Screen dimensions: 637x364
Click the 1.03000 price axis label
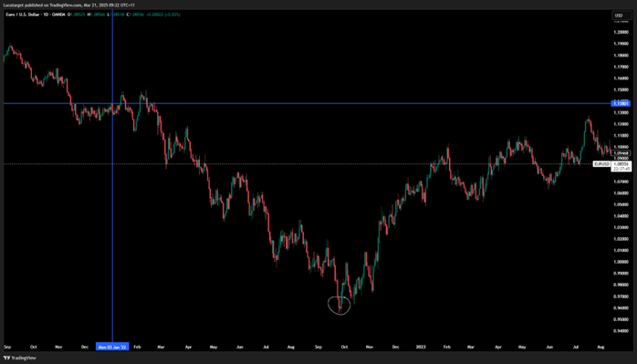(621, 227)
